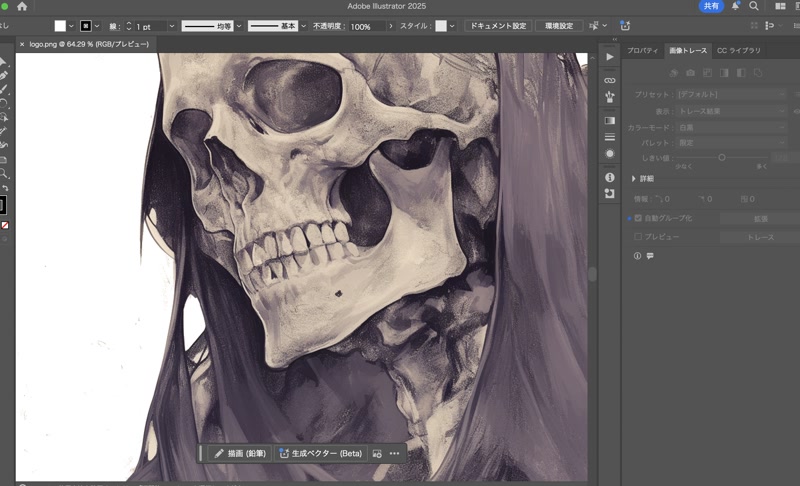Open the arrange documents layout icon
800x486 pixels.
(x=780, y=6)
